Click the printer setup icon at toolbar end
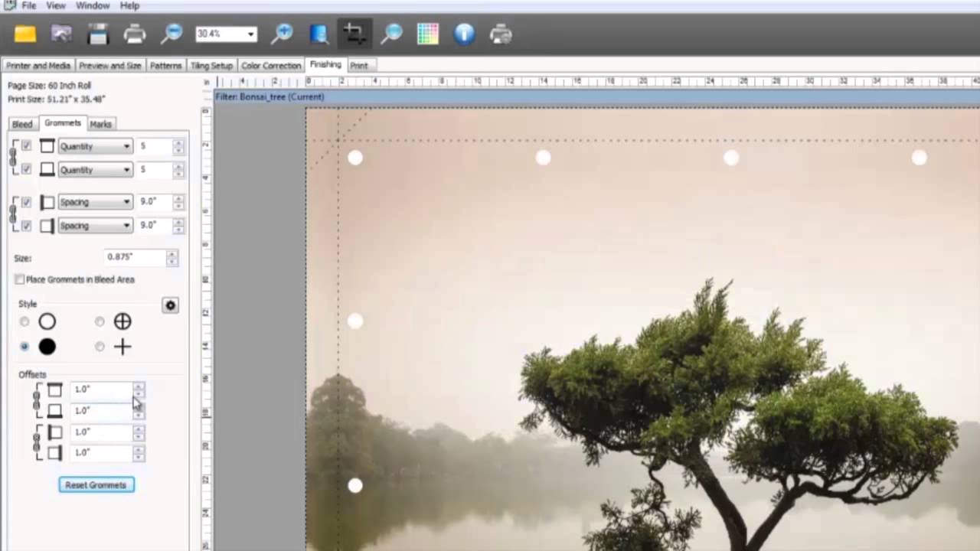This screenshot has height=551, width=980. [x=501, y=34]
